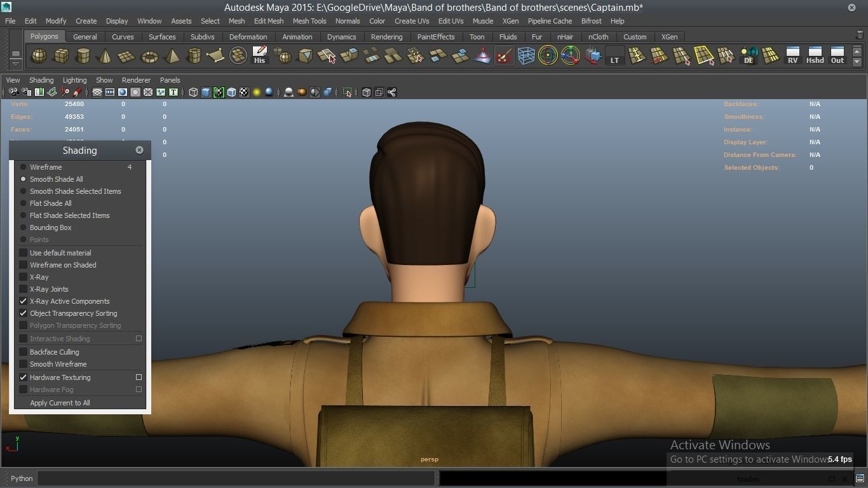Open the Renderer panel menu
868x488 pixels.
[x=136, y=80]
